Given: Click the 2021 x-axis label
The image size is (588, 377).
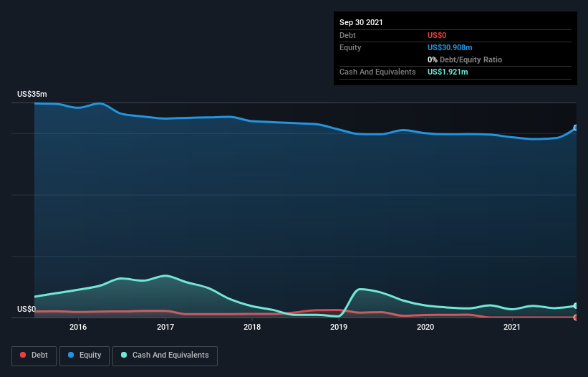Looking at the screenshot, I should 512,327.
